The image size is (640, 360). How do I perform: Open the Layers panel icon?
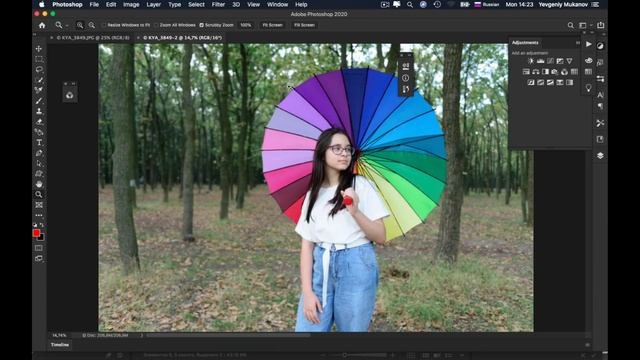(600, 156)
